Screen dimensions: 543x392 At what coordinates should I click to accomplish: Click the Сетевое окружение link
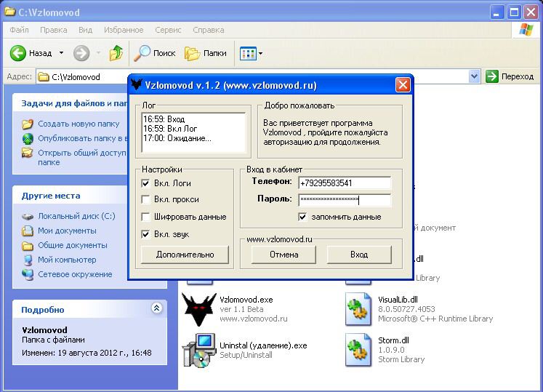point(75,274)
